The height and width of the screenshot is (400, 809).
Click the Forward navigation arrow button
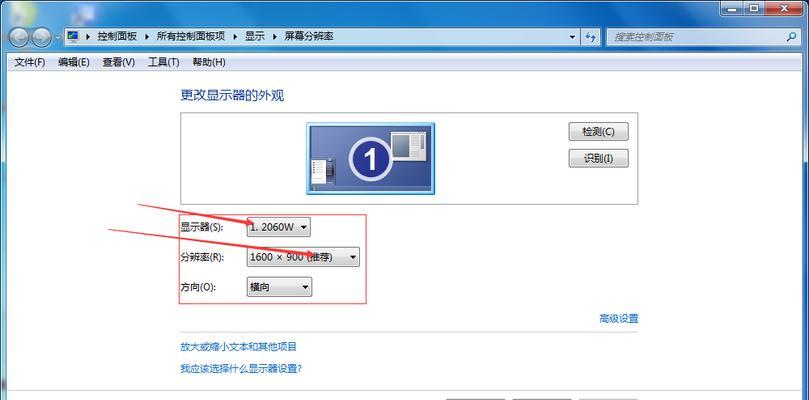[x=41, y=37]
